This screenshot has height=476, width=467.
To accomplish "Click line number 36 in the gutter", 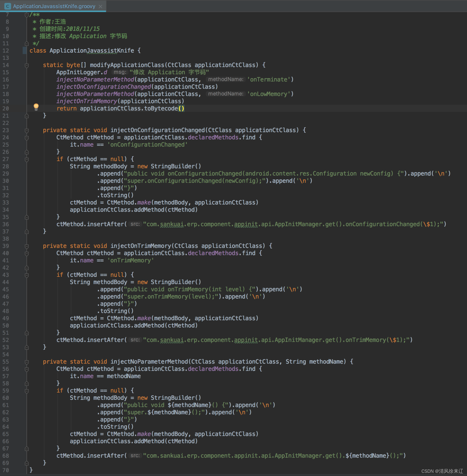I will (6, 224).
